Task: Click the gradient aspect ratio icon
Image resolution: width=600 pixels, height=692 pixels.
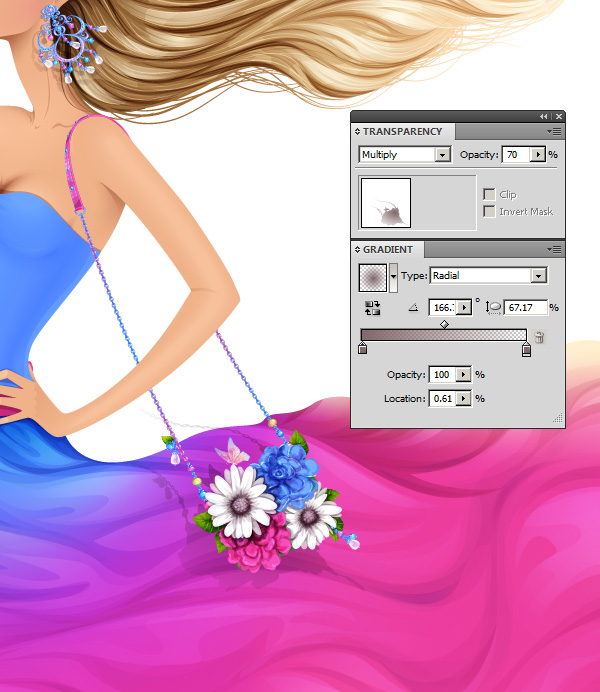Action: [x=494, y=308]
